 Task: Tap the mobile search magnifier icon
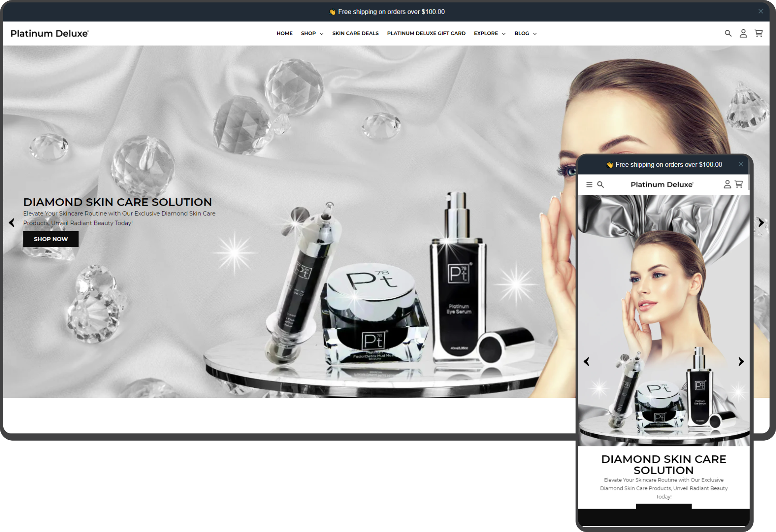(601, 185)
